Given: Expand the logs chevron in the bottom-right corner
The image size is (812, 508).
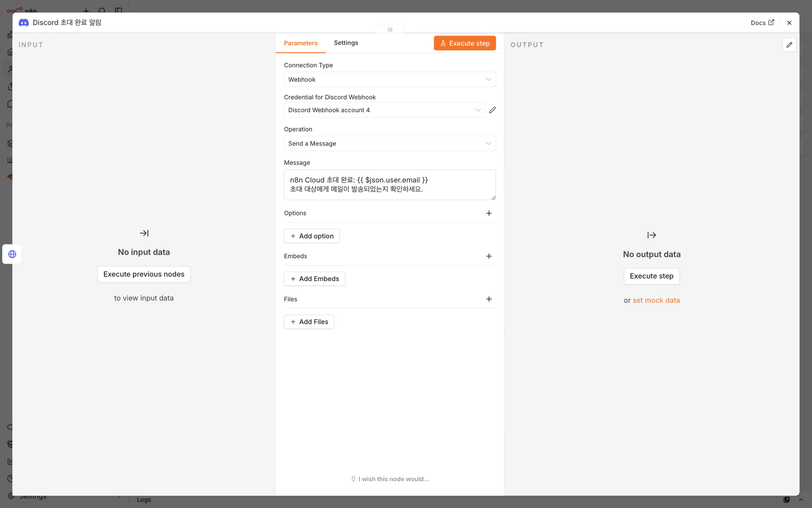Looking at the screenshot, I should click(x=801, y=500).
